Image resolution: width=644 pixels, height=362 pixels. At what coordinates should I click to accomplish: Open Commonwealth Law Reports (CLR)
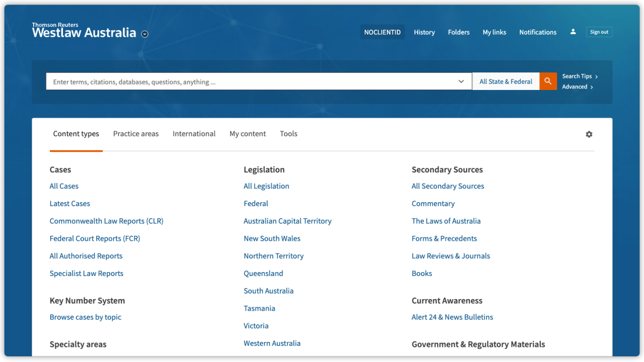[x=106, y=221]
